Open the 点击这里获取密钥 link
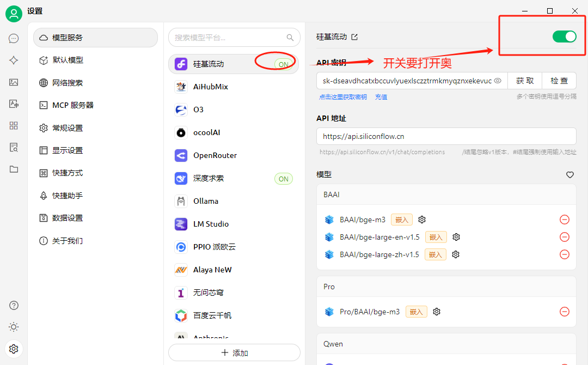The image size is (588, 365). [343, 97]
